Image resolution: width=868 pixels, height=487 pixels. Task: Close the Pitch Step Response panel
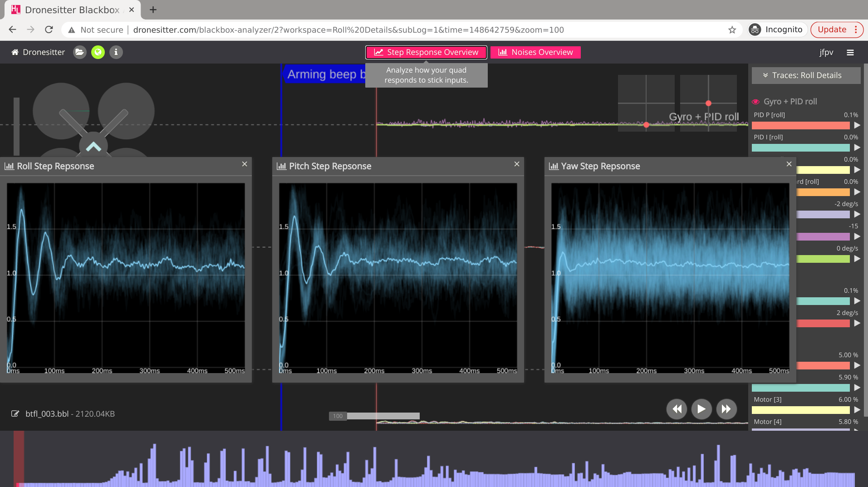tap(517, 164)
